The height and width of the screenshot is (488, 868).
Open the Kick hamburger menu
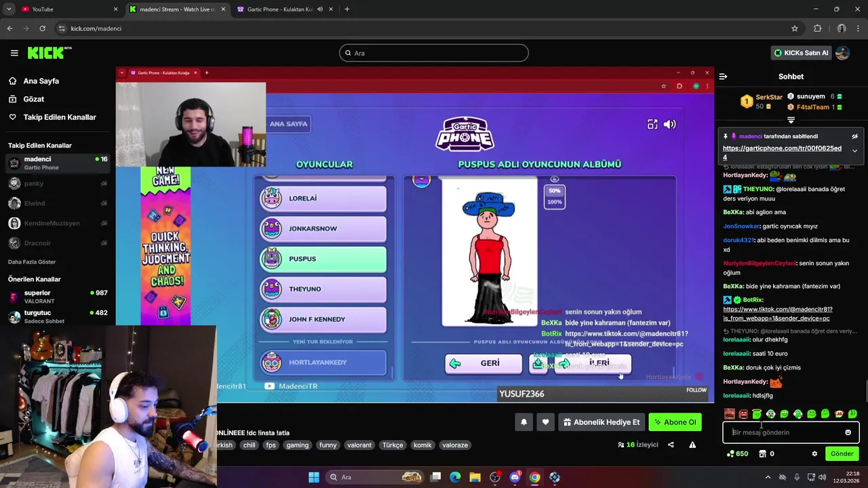tap(14, 53)
